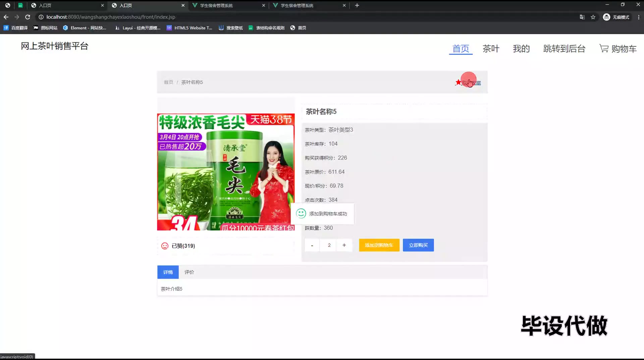Open 百度翻译 bookmark
The image size is (644, 360).
(15, 28)
